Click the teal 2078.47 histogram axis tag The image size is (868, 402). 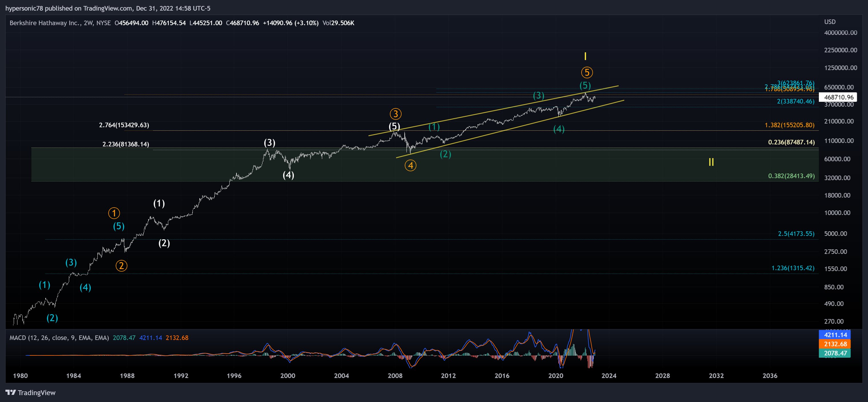point(835,353)
